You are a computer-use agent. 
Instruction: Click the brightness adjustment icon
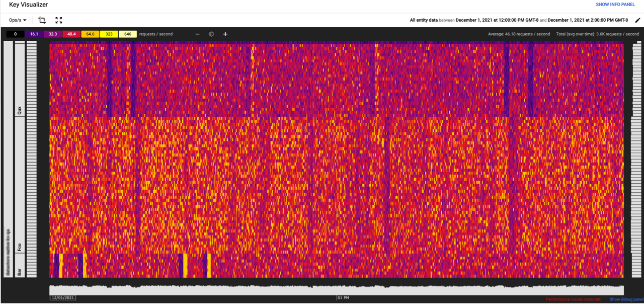[x=211, y=34]
